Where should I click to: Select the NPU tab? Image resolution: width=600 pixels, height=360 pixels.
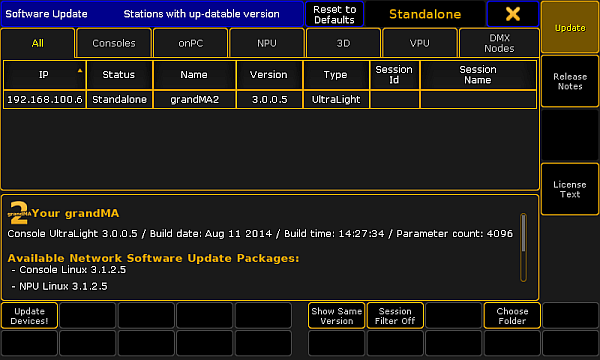[x=267, y=43]
